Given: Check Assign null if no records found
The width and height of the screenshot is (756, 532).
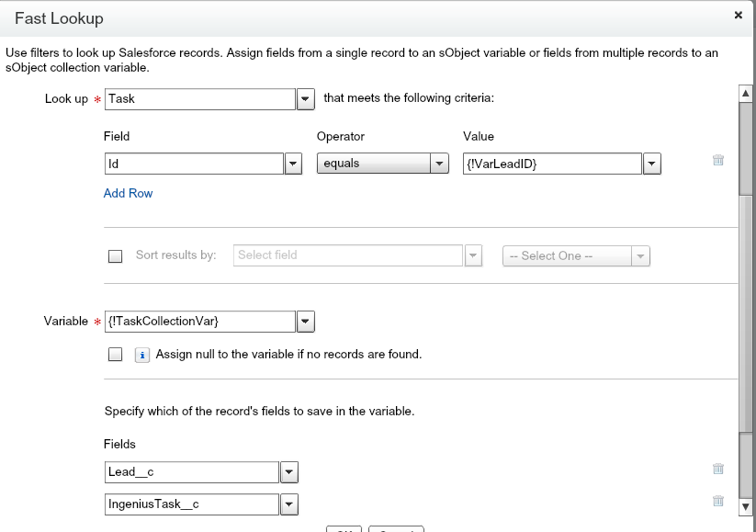Looking at the screenshot, I should [115, 355].
